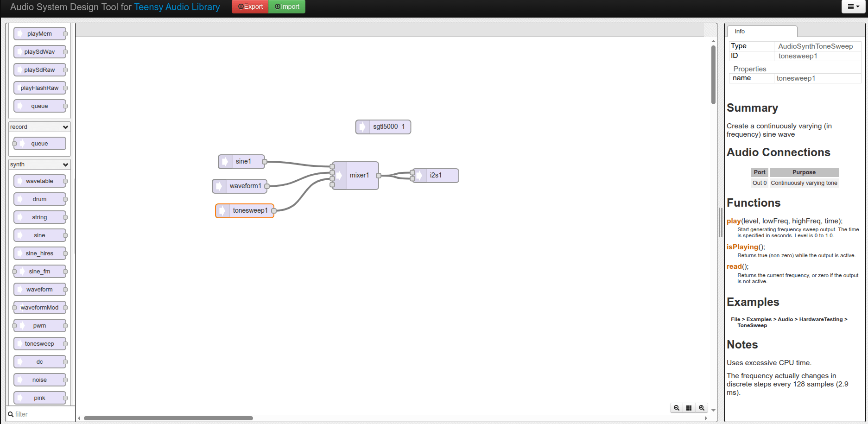This screenshot has width=868, height=424.
Task: Open the hamburger menu dropdown
Action: coord(853,6)
